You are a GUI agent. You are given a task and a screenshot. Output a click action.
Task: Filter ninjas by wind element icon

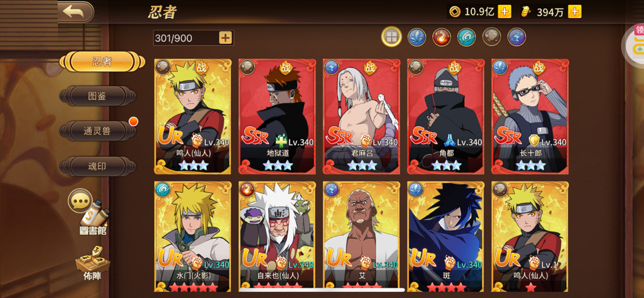pos(467,37)
